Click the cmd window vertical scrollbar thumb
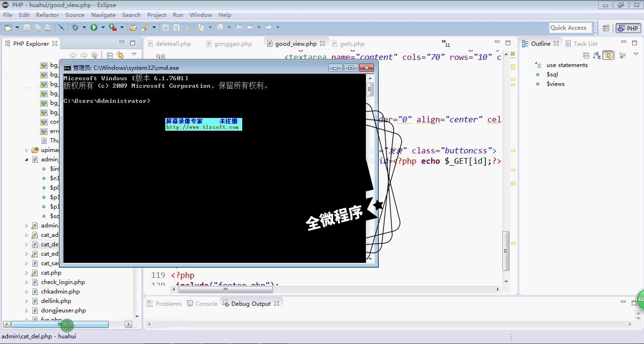Viewport: 644px width, 344px height. point(370,89)
